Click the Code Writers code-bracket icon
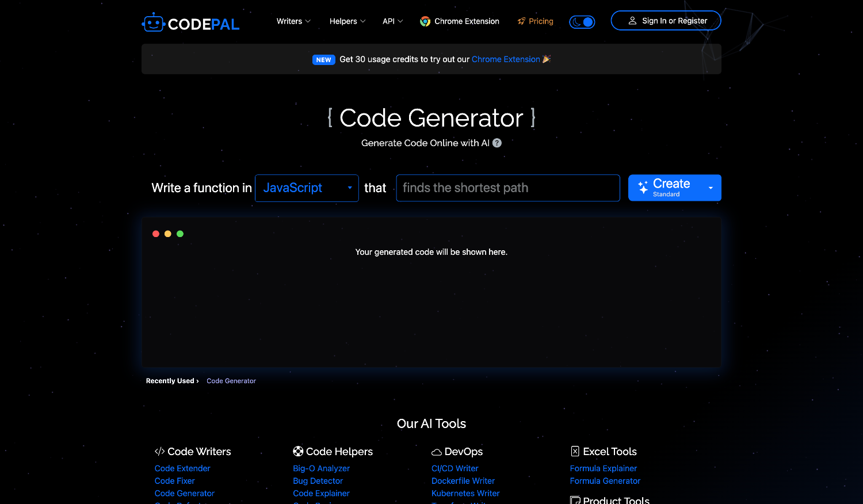 point(159,452)
